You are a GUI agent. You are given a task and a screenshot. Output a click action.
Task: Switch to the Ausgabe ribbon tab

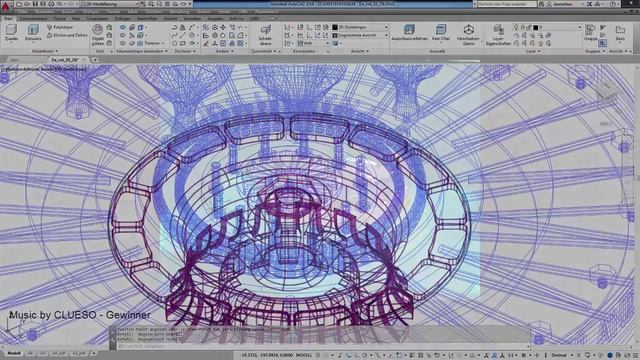tap(215, 18)
